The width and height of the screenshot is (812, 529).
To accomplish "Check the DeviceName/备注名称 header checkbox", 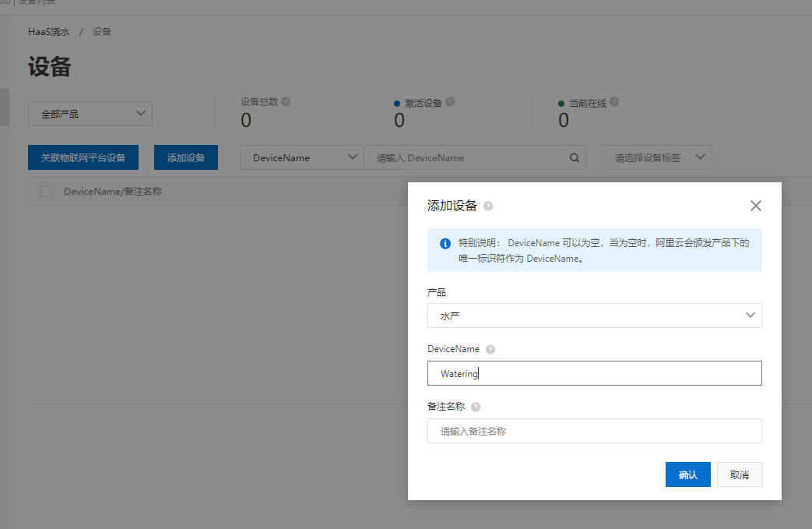I will pos(46,192).
